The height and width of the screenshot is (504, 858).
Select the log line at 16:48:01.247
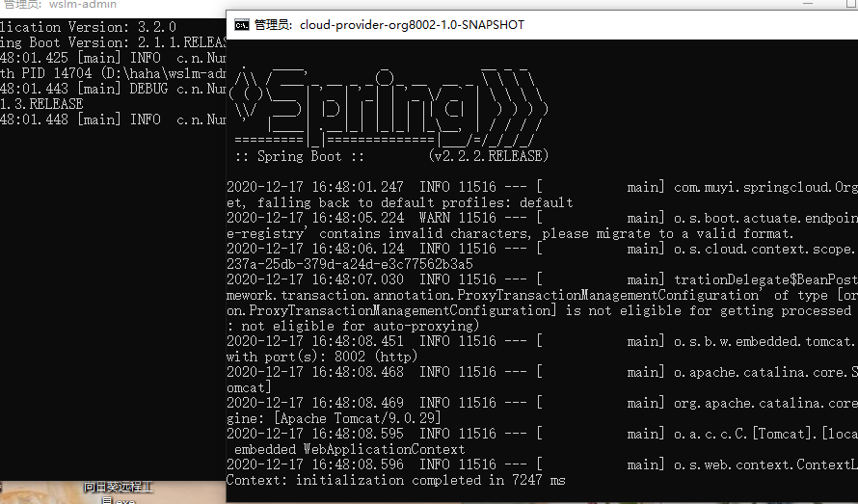pyautogui.click(x=542, y=187)
